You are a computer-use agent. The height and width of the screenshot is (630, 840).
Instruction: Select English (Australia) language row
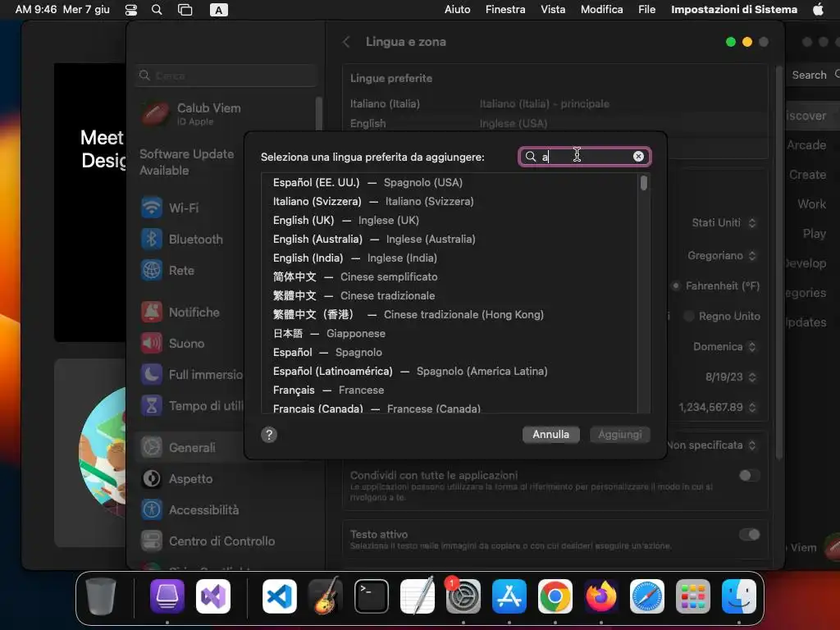(x=450, y=239)
